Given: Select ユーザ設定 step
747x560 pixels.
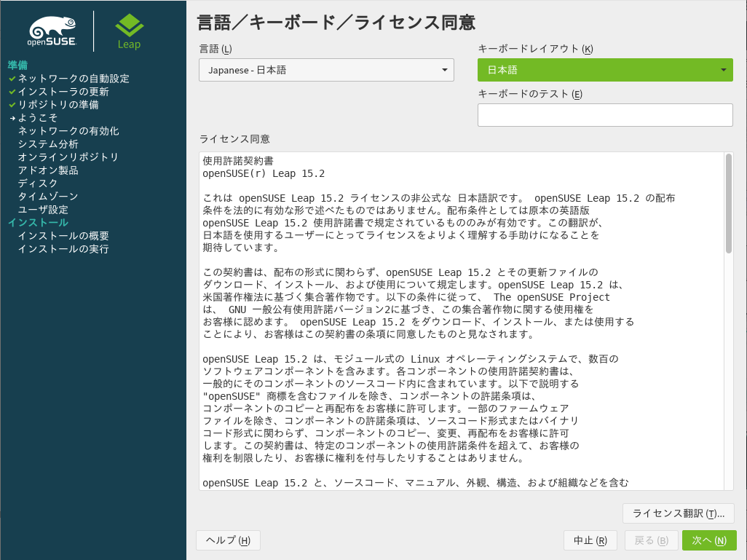Looking at the screenshot, I should [x=44, y=210].
